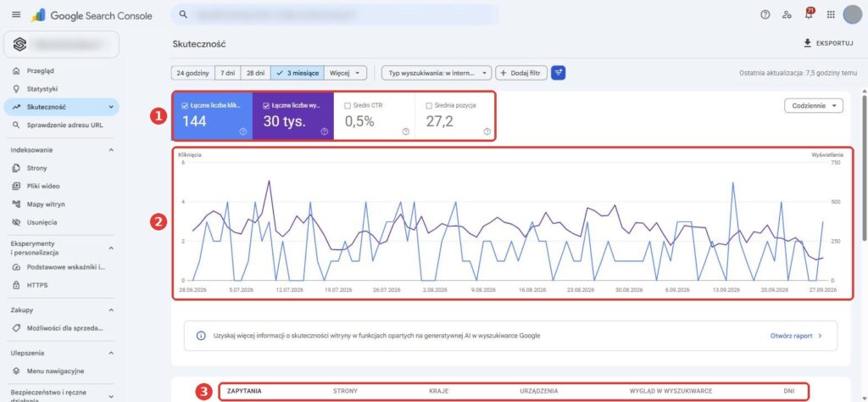Click the Dodaj filtr button

(x=521, y=73)
